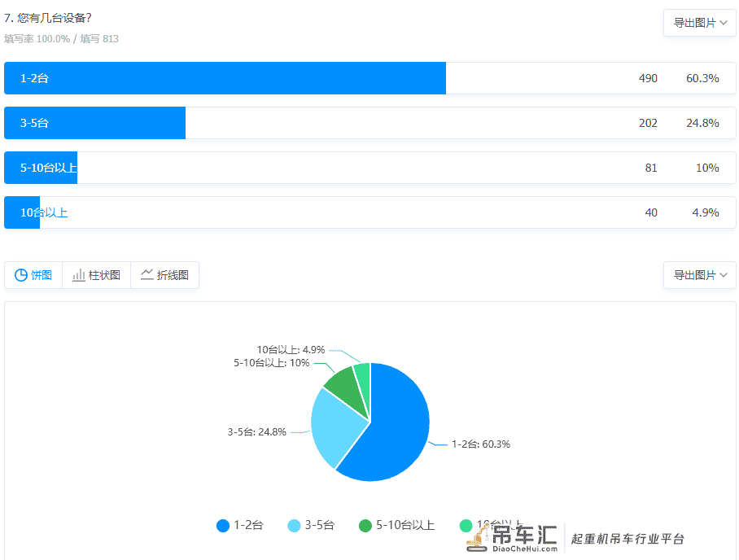The width and height of the screenshot is (739, 560).
Task: Click the pie label 5-10台以上: 10%
Action: (x=272, y=363)
